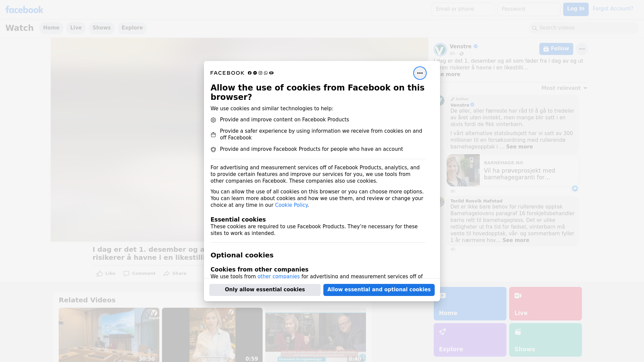The image size is (644, 362).
Task: Click the Password field
Action: tap(529, 9)
